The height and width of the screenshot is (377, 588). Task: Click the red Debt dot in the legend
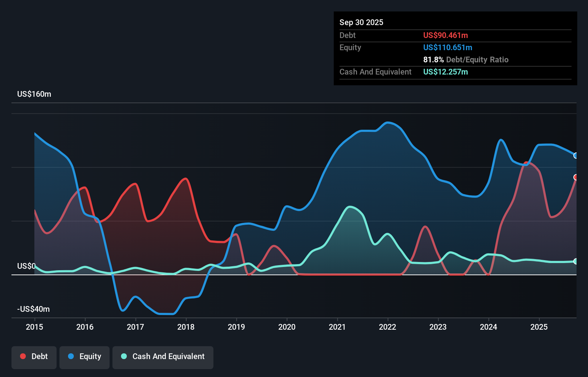pos(23,356)
